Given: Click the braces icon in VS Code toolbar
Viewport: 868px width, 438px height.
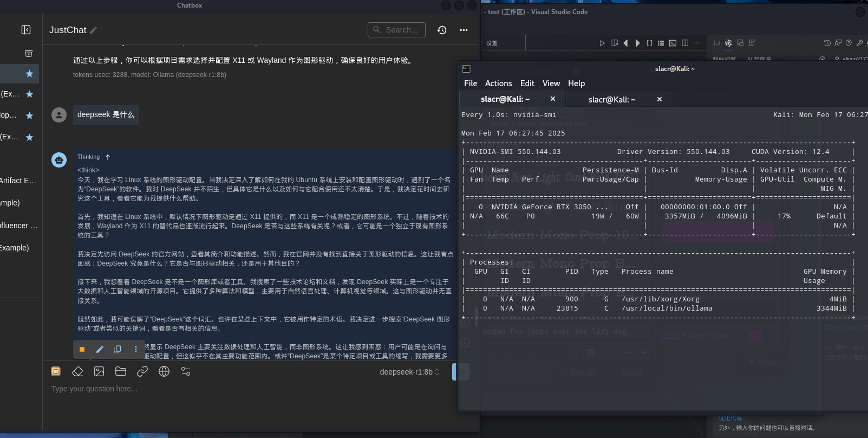Looking at the screenshot, I should [x=649, y=43].
